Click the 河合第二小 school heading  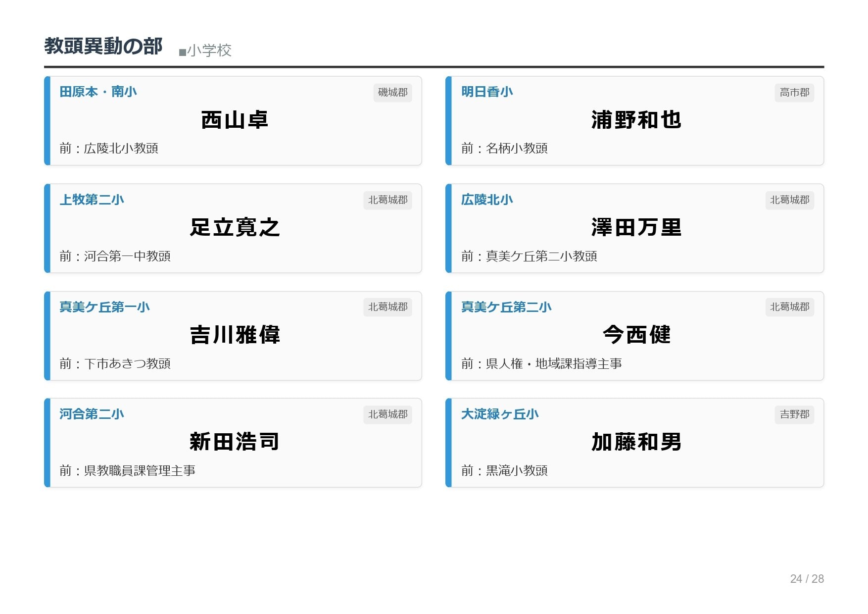(92, 414)
